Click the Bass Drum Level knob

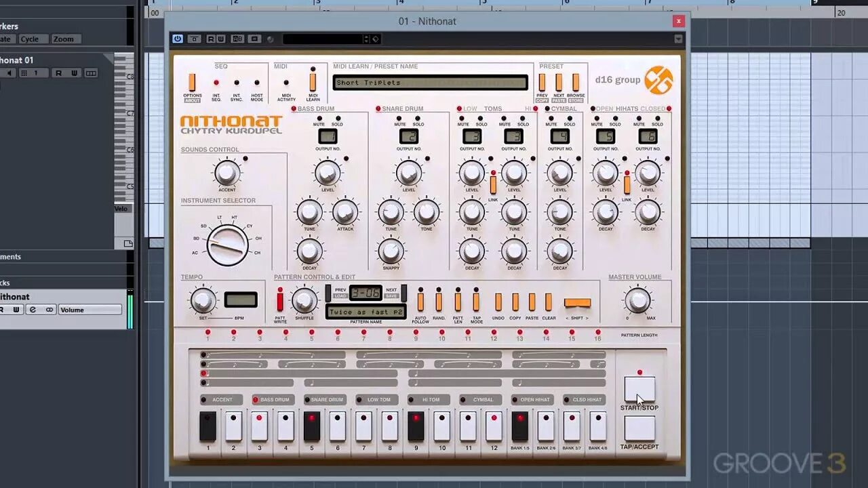pos(328,173)
